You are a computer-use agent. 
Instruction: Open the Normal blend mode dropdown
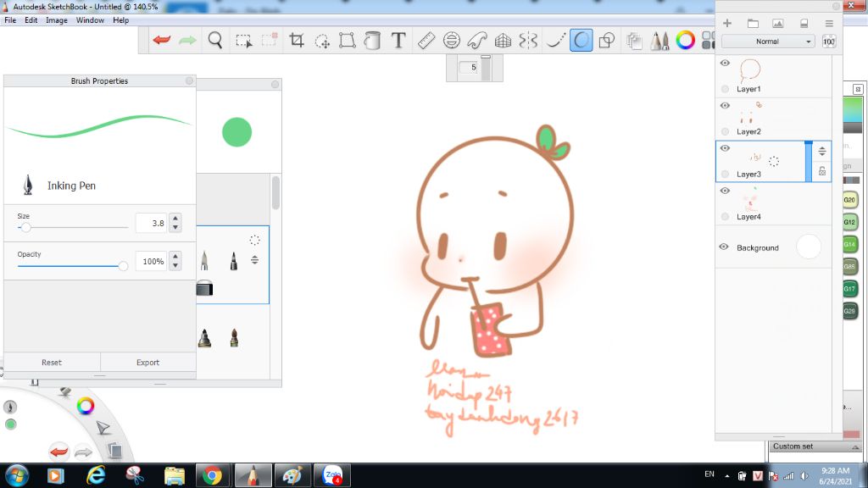(768, 42)
